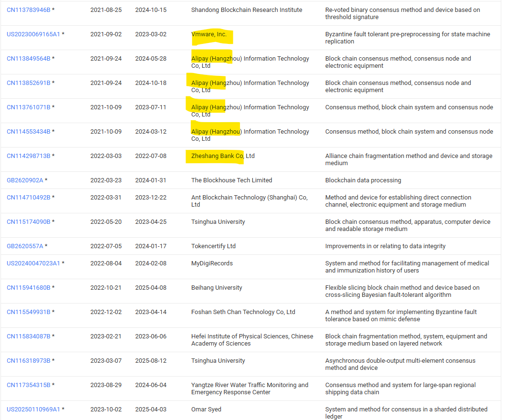
Task: Click title 'Improvements in or relating to data integrity'
Action: [385, 246]
